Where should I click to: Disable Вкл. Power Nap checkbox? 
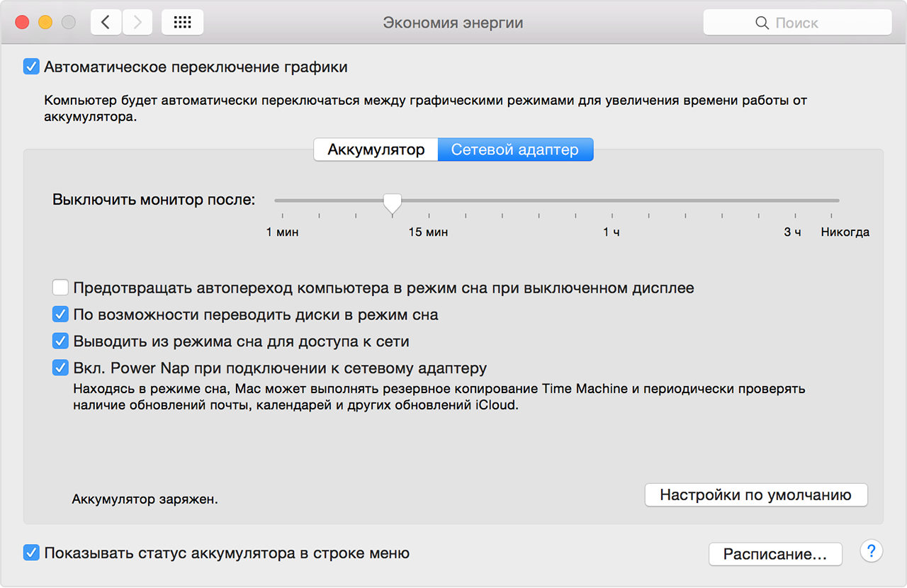click(x=61, y=368)
